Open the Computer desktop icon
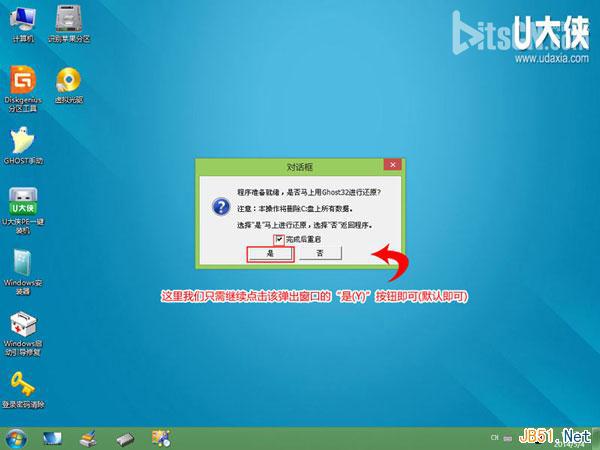 click(x=23, y=24)
